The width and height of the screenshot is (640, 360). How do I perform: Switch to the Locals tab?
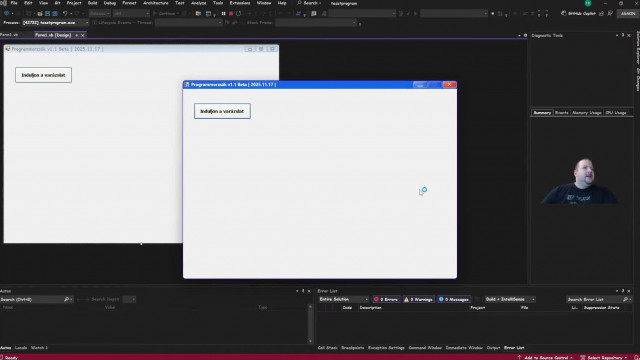[21, 348]
